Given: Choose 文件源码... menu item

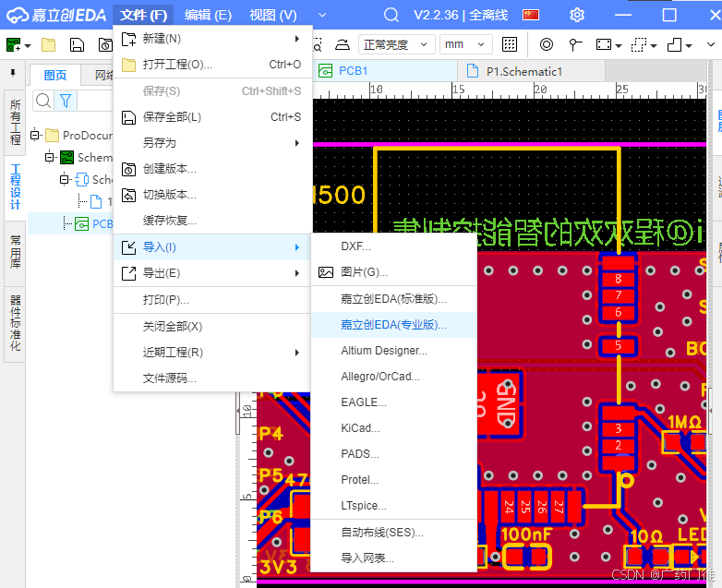Looking at the screenshot, I should pyautogui.click(x=212, y=378).
